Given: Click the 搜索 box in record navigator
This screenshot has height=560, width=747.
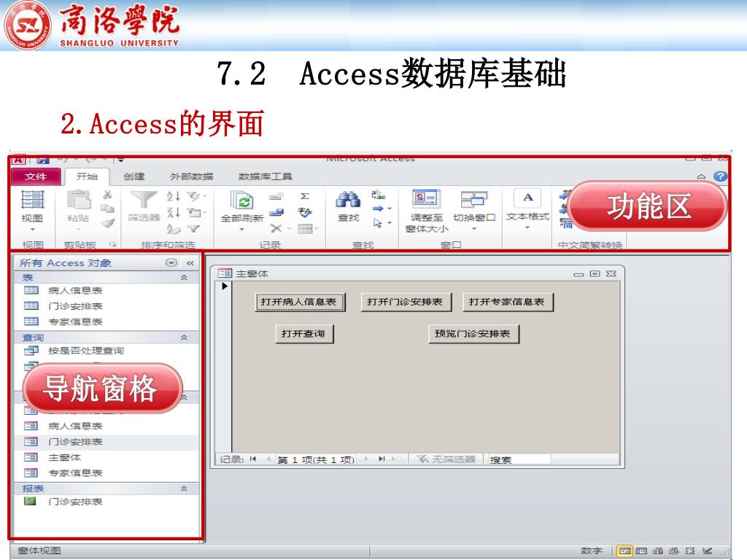Looking at the screenshot, I should tap(519, 459).
